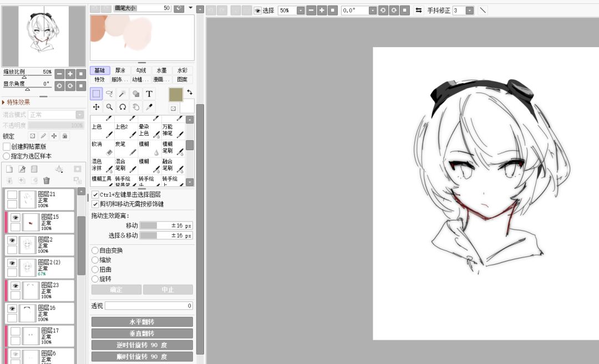The height and width of the screenshot is (364, 599).
Task: Delete layer with the trash icon
Action: tap(47, 181)
